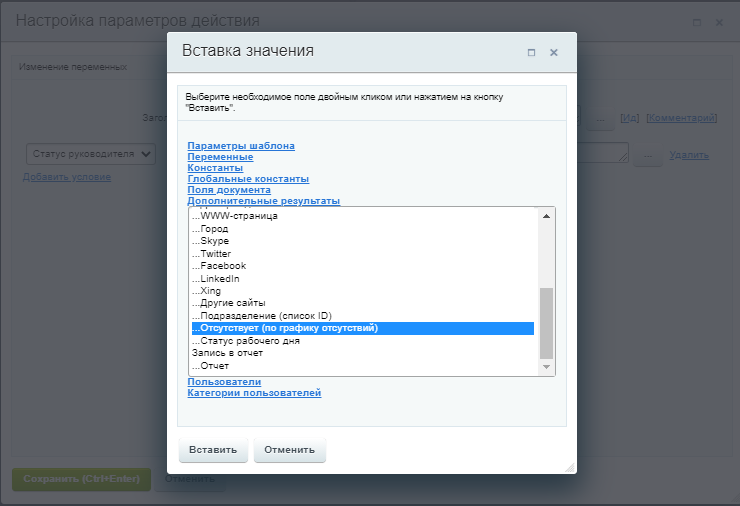Select Запись в отчет group row

click(x=363, y=353)
